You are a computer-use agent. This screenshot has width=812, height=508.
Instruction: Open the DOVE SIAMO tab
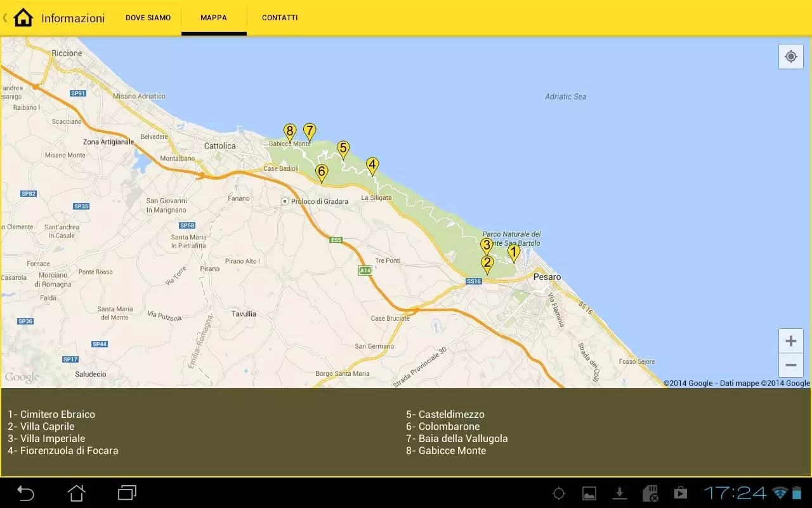coord(148,18)
